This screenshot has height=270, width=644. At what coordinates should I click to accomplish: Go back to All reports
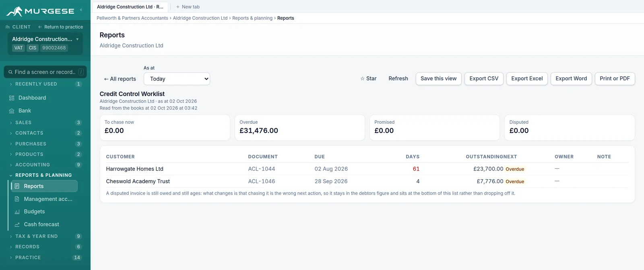point(120,79)
